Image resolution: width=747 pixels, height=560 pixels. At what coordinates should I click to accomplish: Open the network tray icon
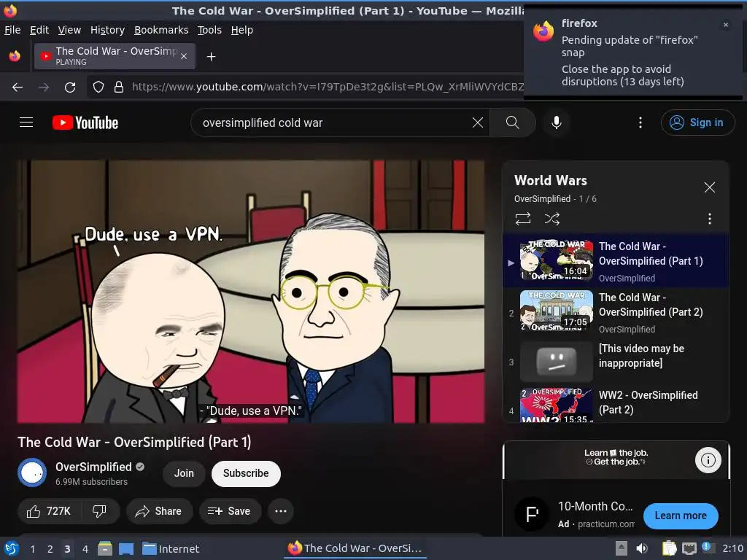[689, 548]
